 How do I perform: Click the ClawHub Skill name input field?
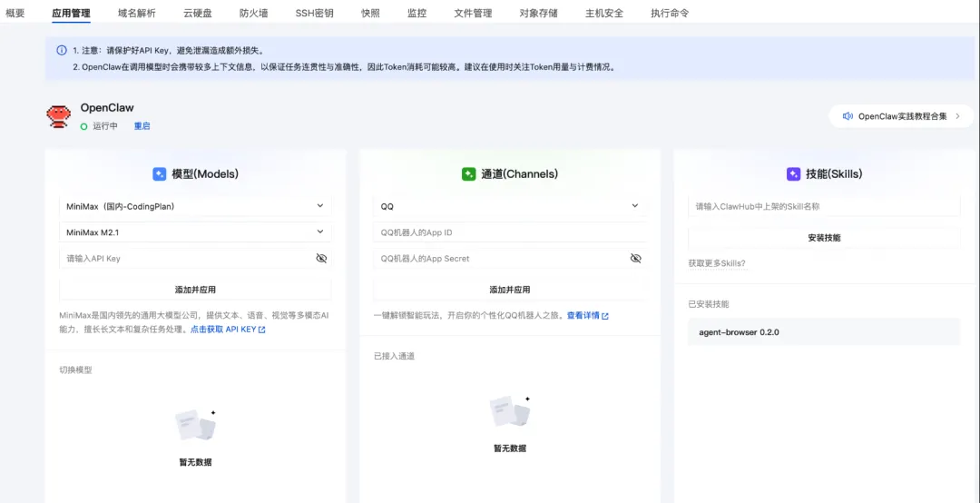coord(824,206)
